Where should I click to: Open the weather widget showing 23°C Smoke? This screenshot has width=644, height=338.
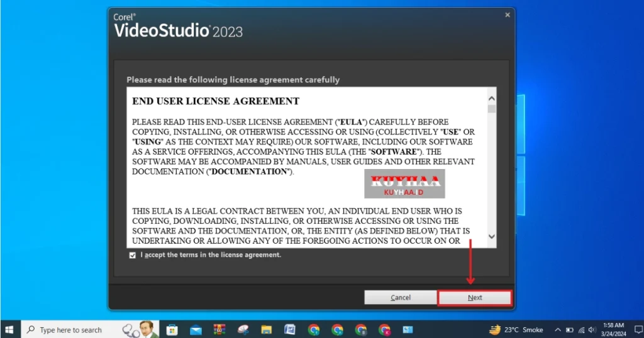[x=516, y=329]
